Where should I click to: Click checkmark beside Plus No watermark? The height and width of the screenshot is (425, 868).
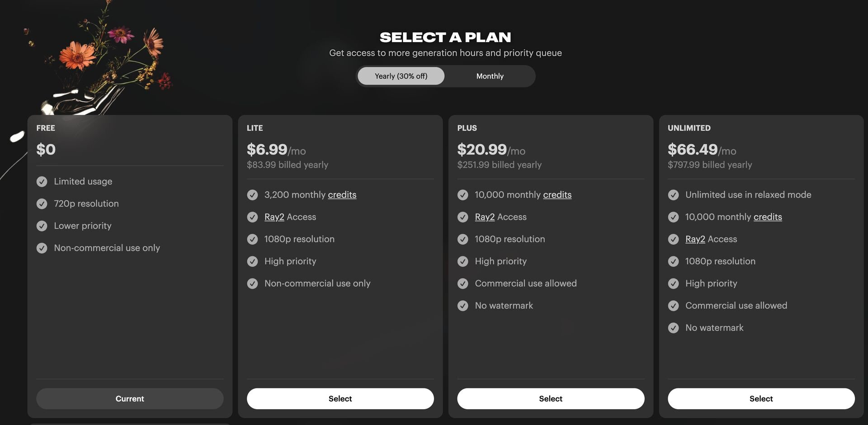click(x=462, y=306)
